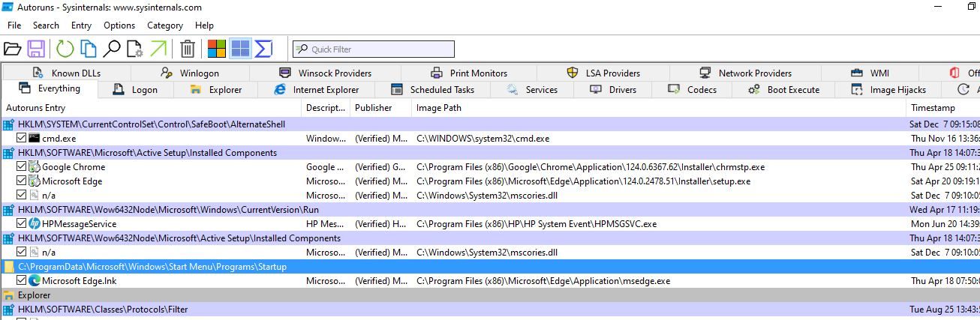Uncheck n/a entry below Microsoft Edge
This screenshot has width=980, height=320.
coord(21,195)
